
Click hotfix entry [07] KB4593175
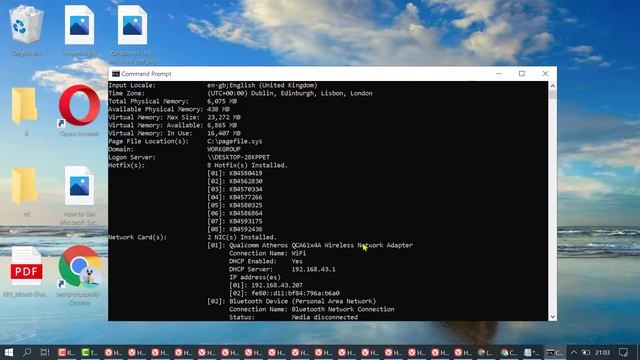[235, 221]
